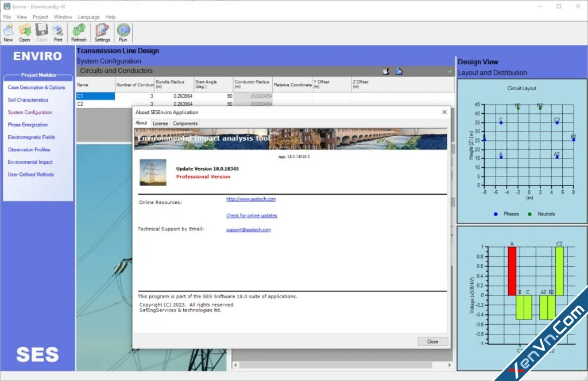Open the Observation Profiles module

coord(29,149)
